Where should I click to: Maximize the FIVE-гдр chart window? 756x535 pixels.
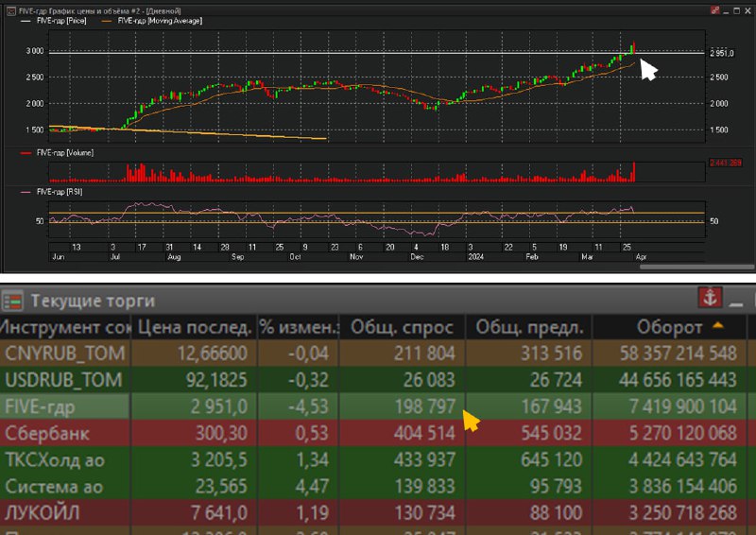tap(737, 10)
